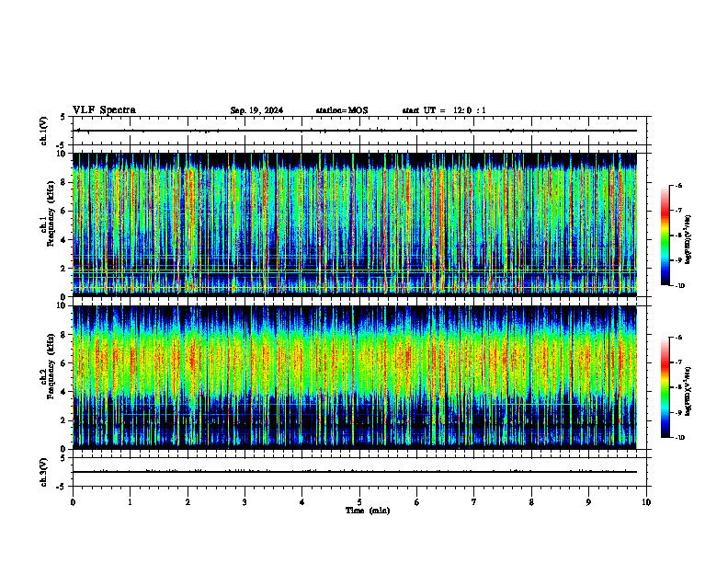Click the ch.3 voltage waveform strip
The width and height of the screenshot is (728, 563).
(359, 472)
